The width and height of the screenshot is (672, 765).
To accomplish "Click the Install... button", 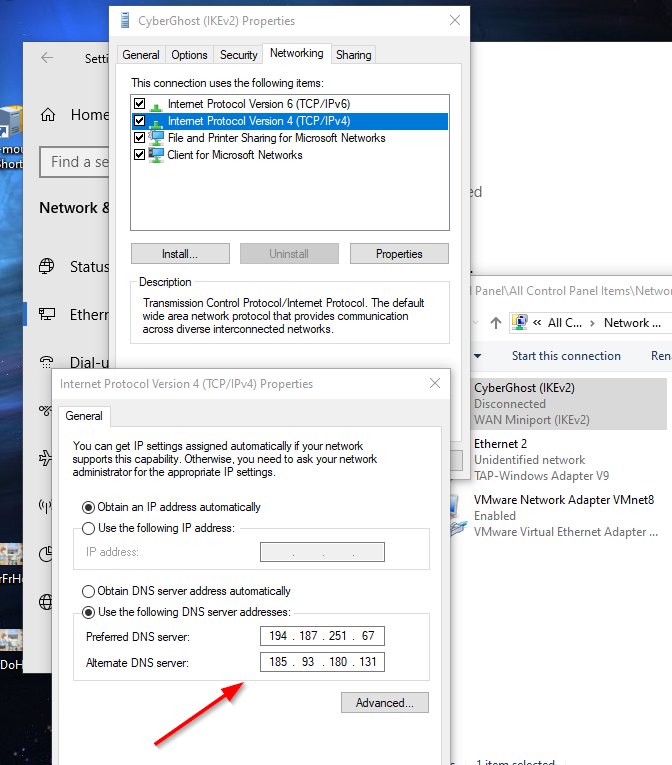I will pyautogui.click(x=180, y=254).
